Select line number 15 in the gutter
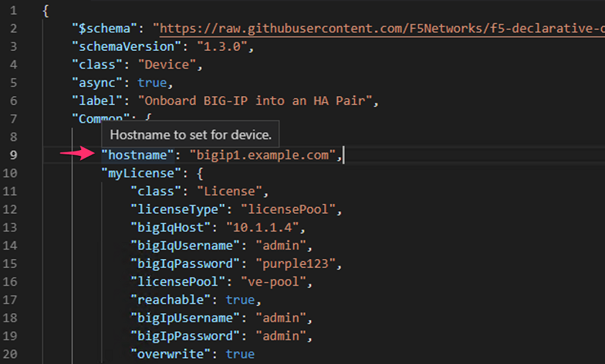 10,263
